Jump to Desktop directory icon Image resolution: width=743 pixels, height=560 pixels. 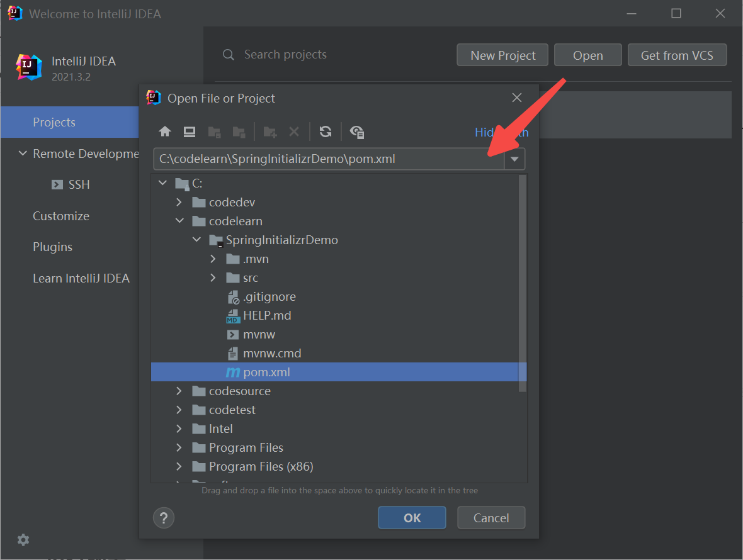[190, 132]
